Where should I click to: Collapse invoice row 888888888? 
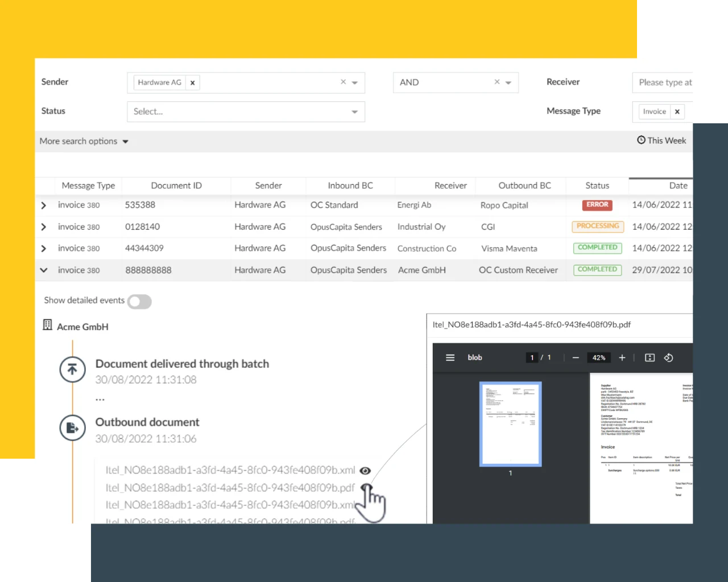pyautogui.click(x=44, y=270)
